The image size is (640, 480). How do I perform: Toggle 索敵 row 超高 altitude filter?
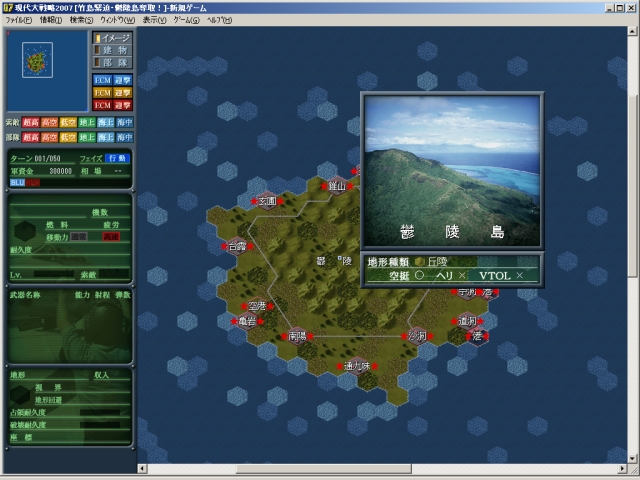[x=31, y=122]
